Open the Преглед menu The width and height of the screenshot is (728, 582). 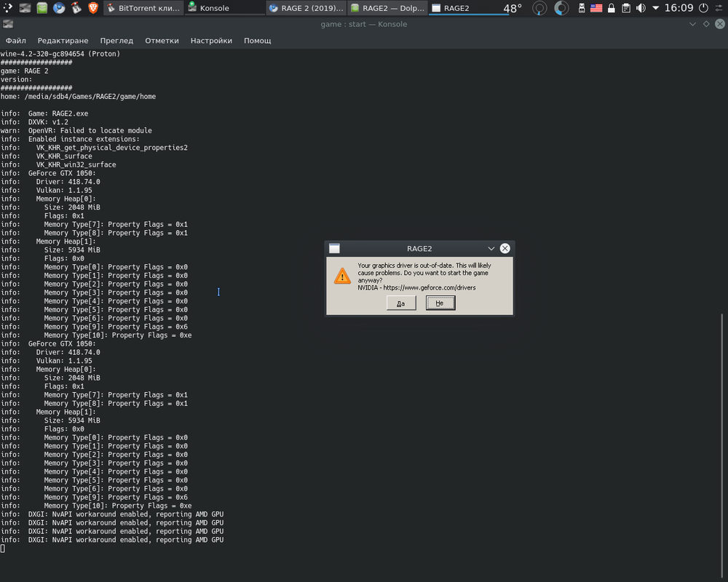[x=116, y=41]
